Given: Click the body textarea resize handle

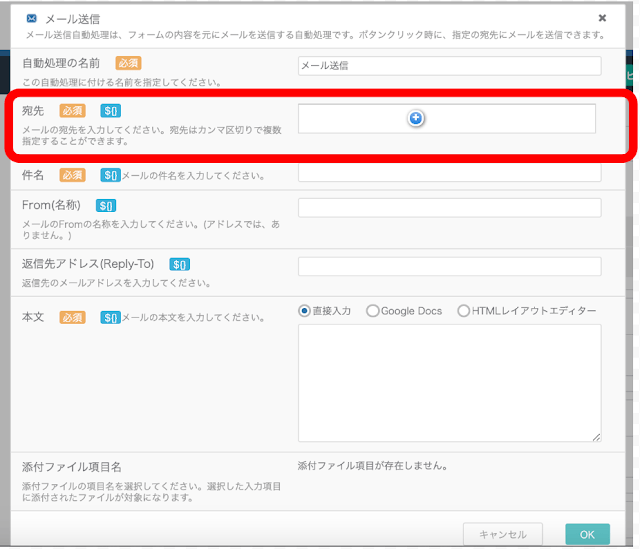Looking at the screenshot, I should pos(596,437).
